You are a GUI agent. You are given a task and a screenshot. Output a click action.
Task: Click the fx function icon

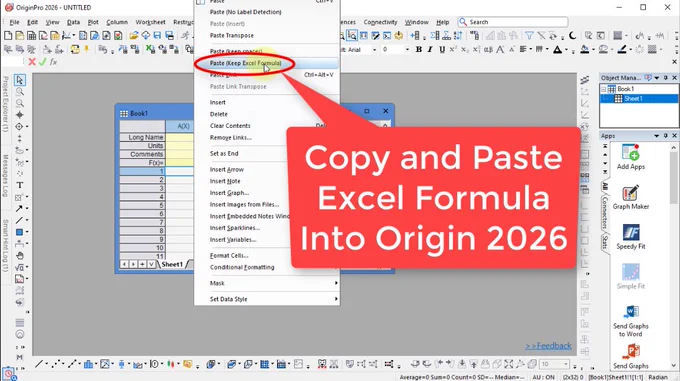pos(53,62)
